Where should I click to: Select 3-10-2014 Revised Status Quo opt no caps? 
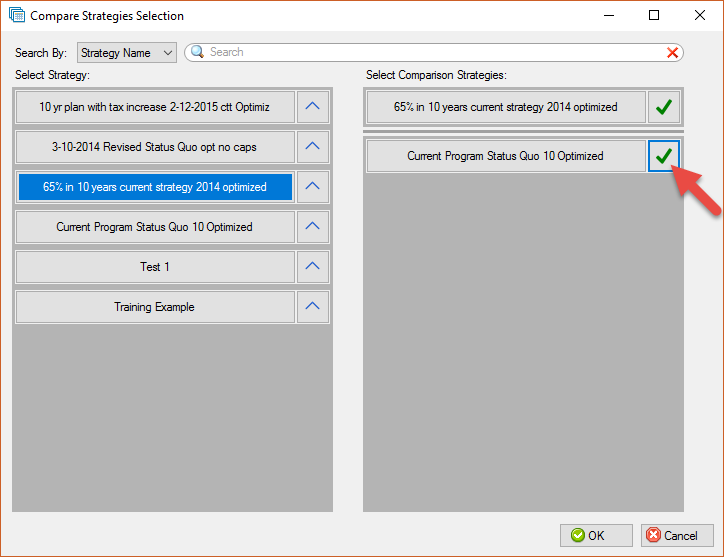coord(155,147)
